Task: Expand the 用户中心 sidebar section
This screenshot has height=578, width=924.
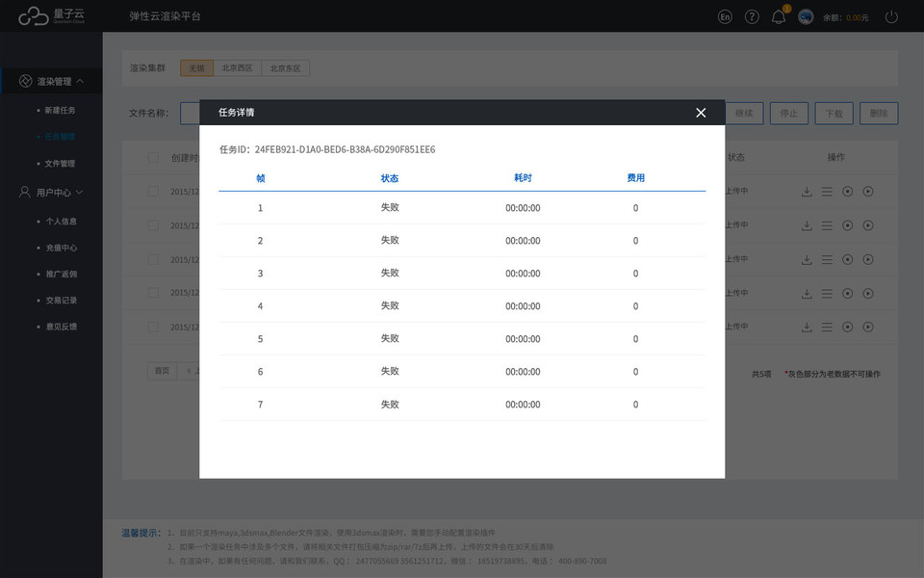Action: tap(51, 193)
